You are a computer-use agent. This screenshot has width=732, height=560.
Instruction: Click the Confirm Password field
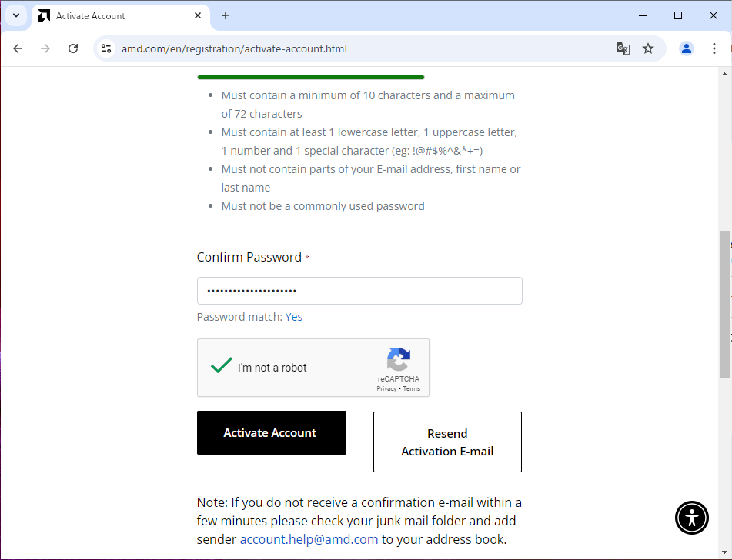point(359,291)
